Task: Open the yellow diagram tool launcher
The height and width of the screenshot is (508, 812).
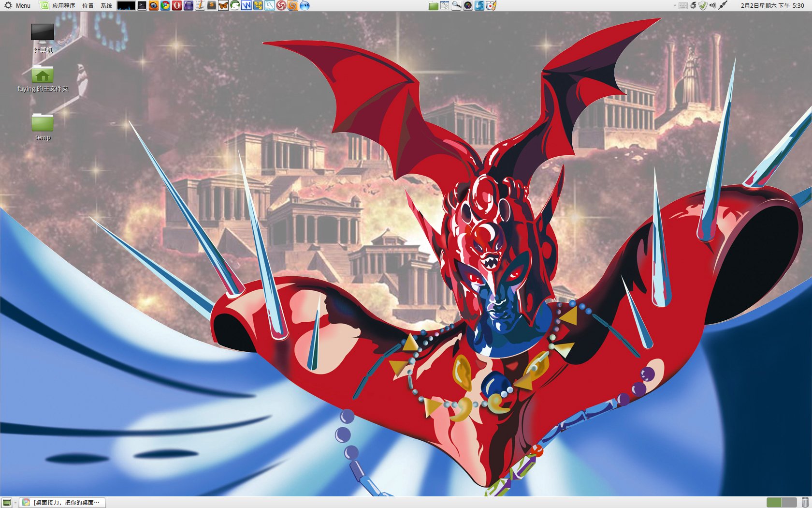Action: 258,5
